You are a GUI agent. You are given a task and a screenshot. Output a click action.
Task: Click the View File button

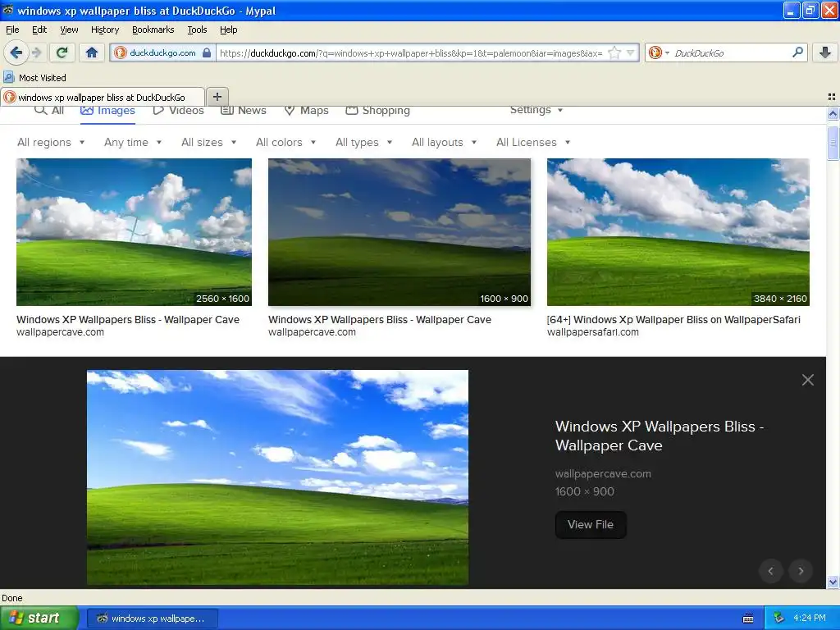click(591, 524)
